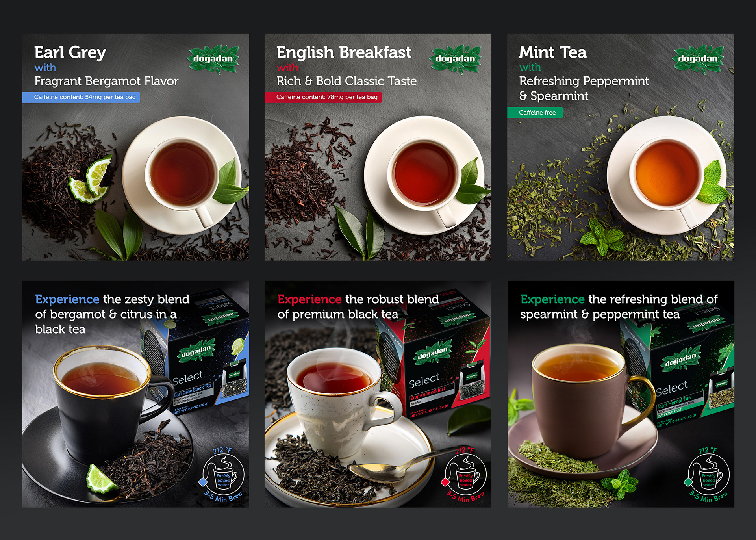This screenshot has width=756, height=540.
Task: Select the Mint Tea heading text
Action: [x=553, y=52]
